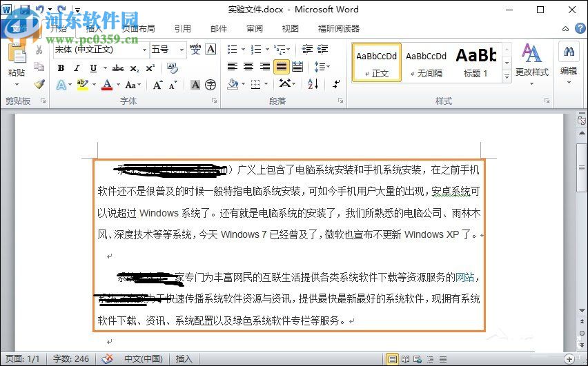The height and width of the screenshot is (366, 588).
Task: Open the Phonetic Guide (wén) tool
Action: click(x=195, y=50)
